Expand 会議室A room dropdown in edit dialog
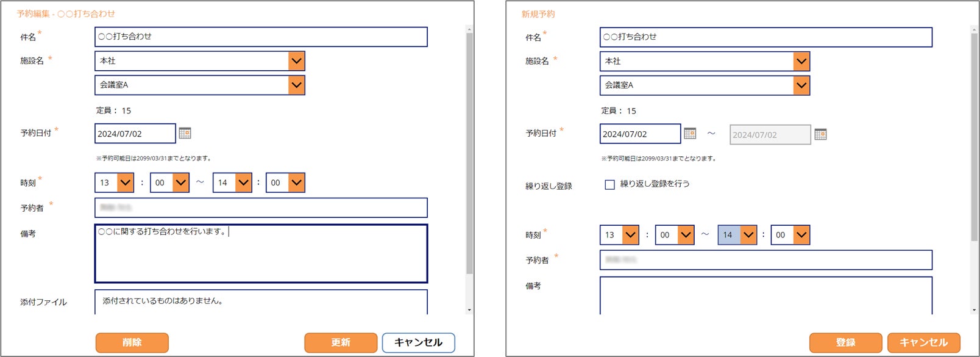Image resolution: width=980 pixels, height=357 pixels. pos(296,85)
